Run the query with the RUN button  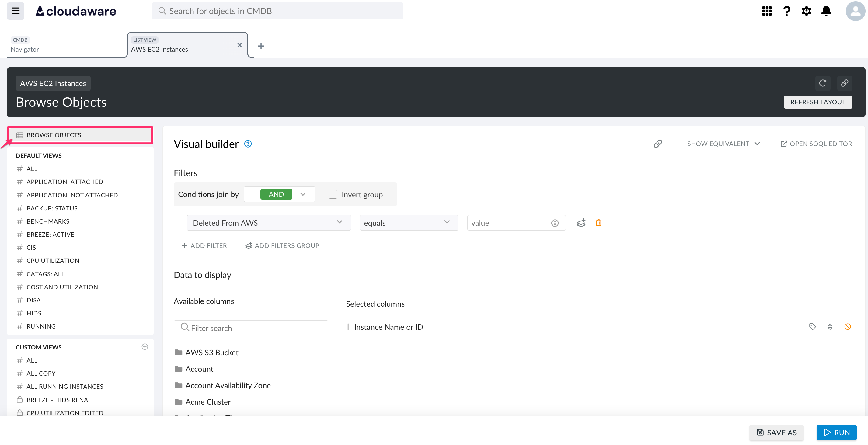(836, 433)
